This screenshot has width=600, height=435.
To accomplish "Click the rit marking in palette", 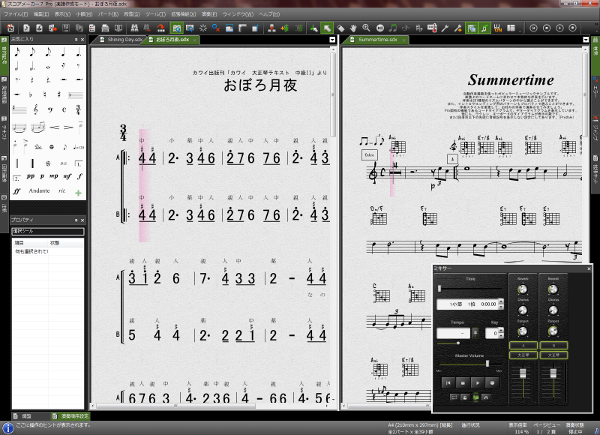I will [x=62, y=191].
